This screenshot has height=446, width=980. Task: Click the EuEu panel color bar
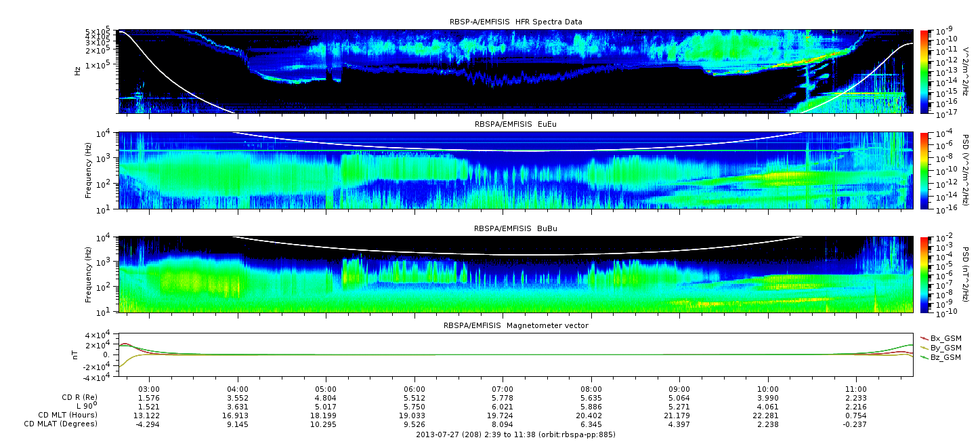924,171
